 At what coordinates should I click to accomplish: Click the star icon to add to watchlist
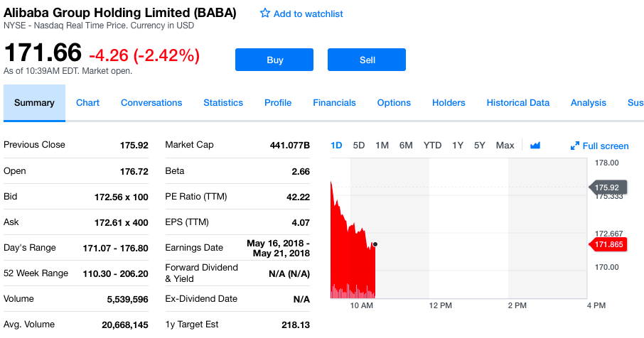point(265,13)
